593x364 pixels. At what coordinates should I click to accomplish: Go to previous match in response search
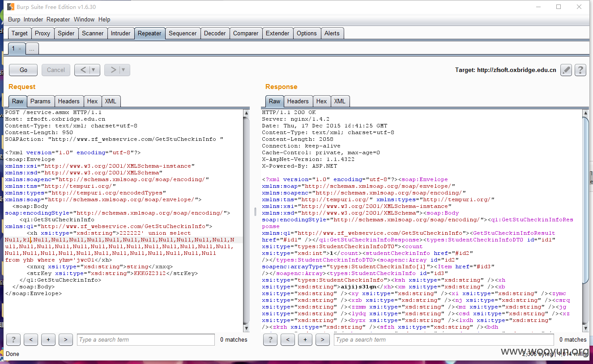point(288,339)
